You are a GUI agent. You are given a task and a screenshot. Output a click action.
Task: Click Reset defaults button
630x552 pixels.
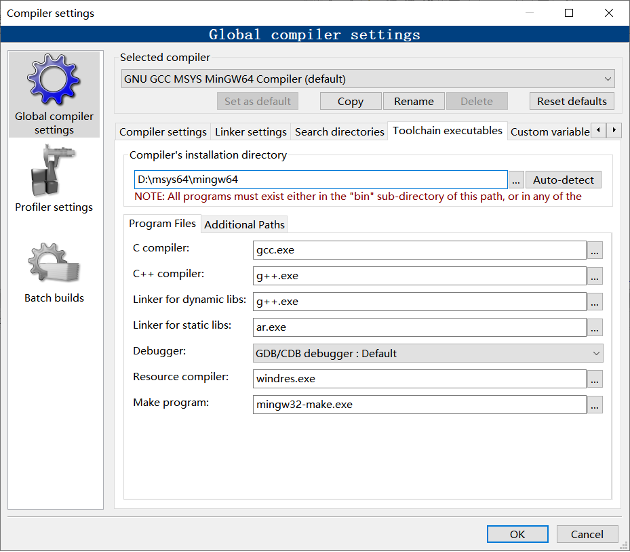click(572, 101)
